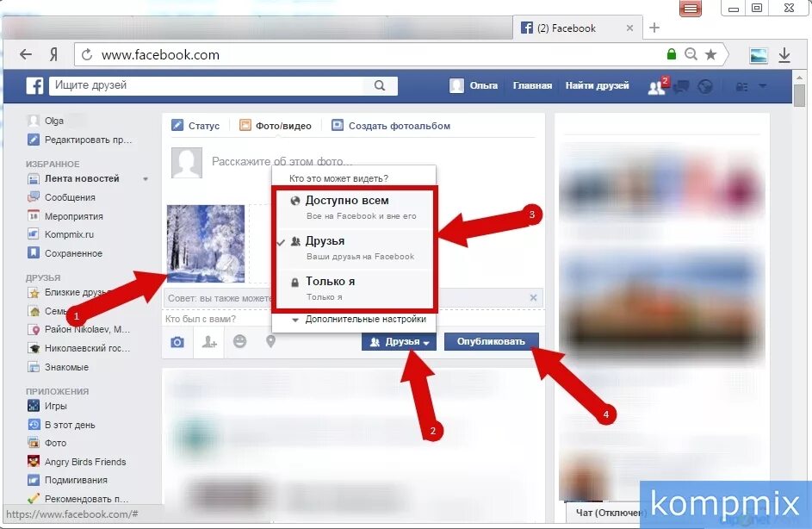Viewport: 812px width, 529px height.
Task: Expand 'Дополнительные настройки' in privacy menu
Action: [359, 319]
